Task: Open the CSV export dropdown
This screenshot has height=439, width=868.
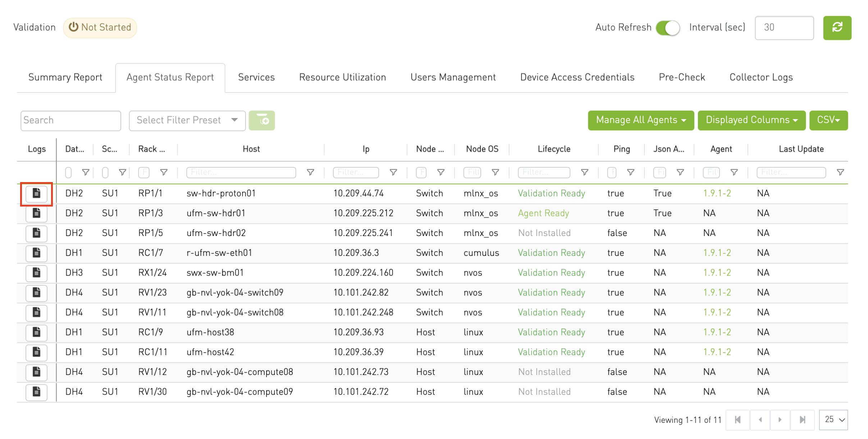Action: (x=828, y=120)
